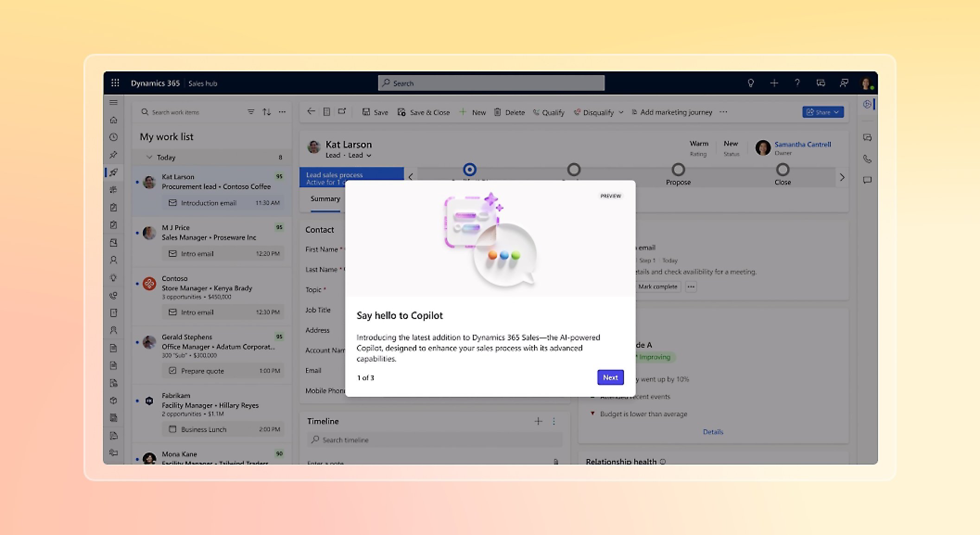Click the search icon in My work list
Viewport: 980px width, 535px height.
click(145, 112)
